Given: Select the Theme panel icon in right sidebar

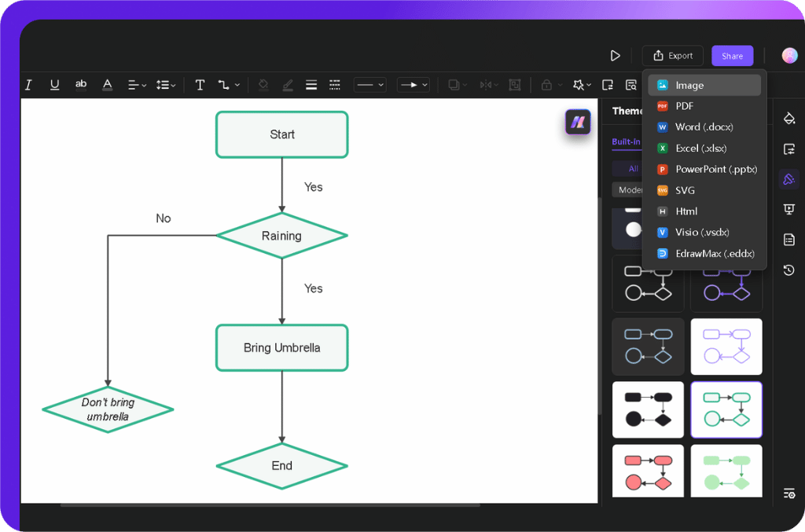Looking at the screenshot, I should pos(788,178).
